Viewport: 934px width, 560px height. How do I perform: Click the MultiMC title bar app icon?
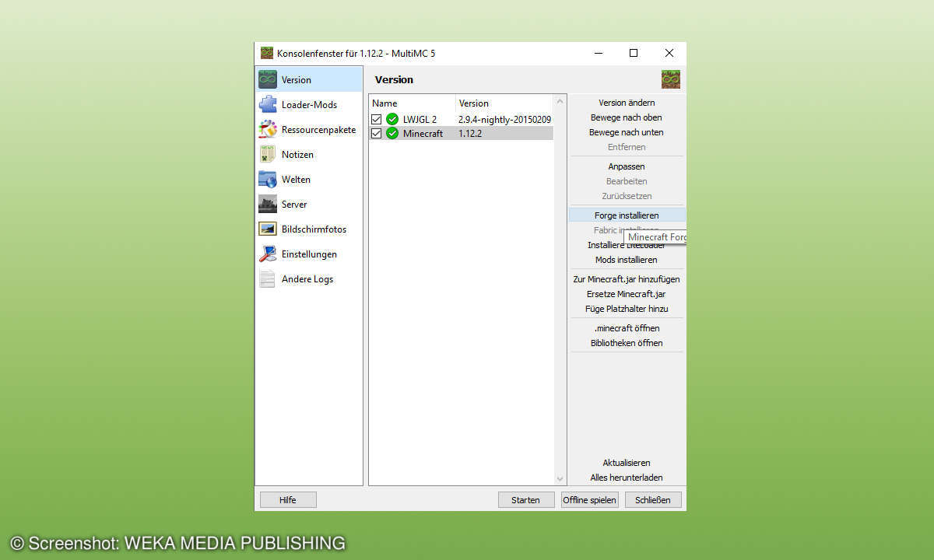[x=267, y=53]
